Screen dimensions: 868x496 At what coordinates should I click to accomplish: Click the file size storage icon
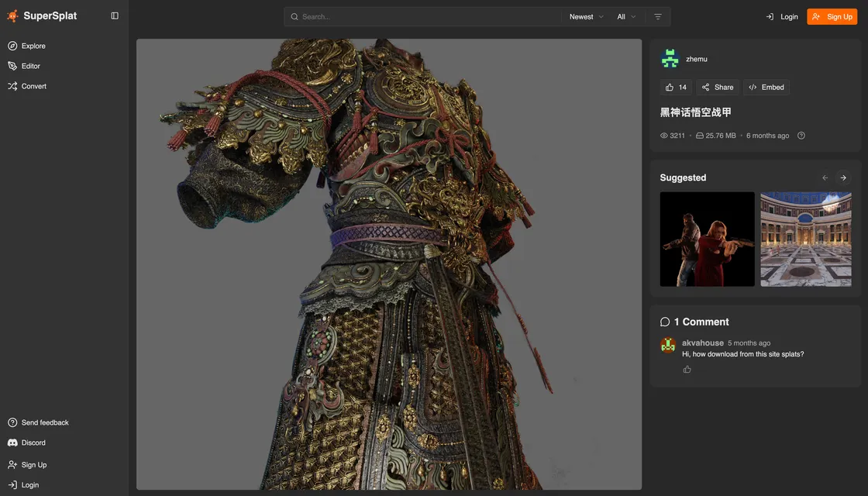point(700,136)
